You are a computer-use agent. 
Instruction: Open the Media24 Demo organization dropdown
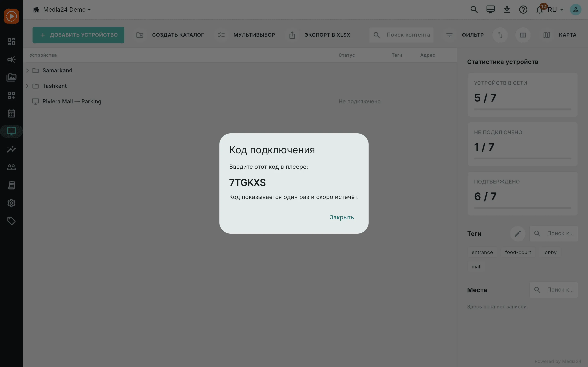pos(62,10)
